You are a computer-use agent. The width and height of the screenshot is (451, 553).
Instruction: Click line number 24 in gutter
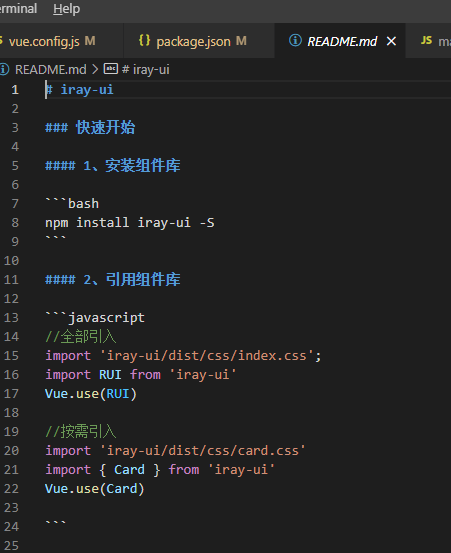pyautogui.click(x=11, y=527)
